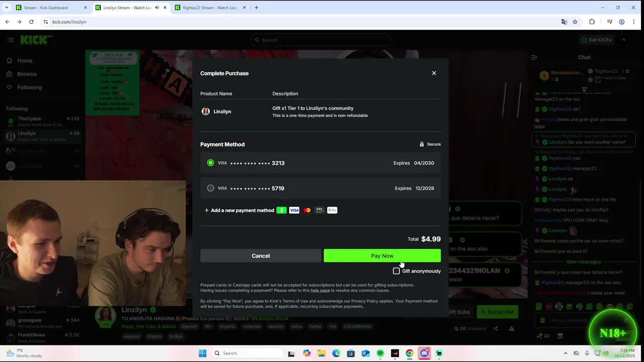The height and width of the screenshot is (362, 644).
Task: Select the Visa card ending 5719
Action: 320,188
